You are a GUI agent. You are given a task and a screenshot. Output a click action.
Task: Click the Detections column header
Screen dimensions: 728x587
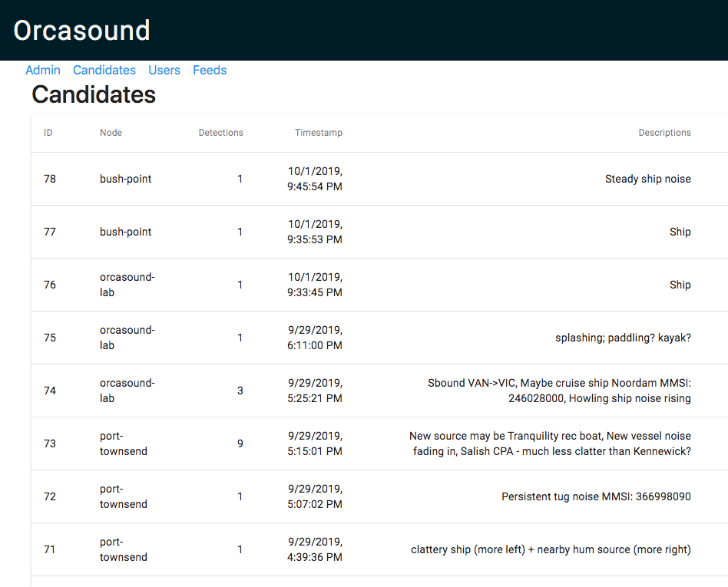[x=220, y=133]
